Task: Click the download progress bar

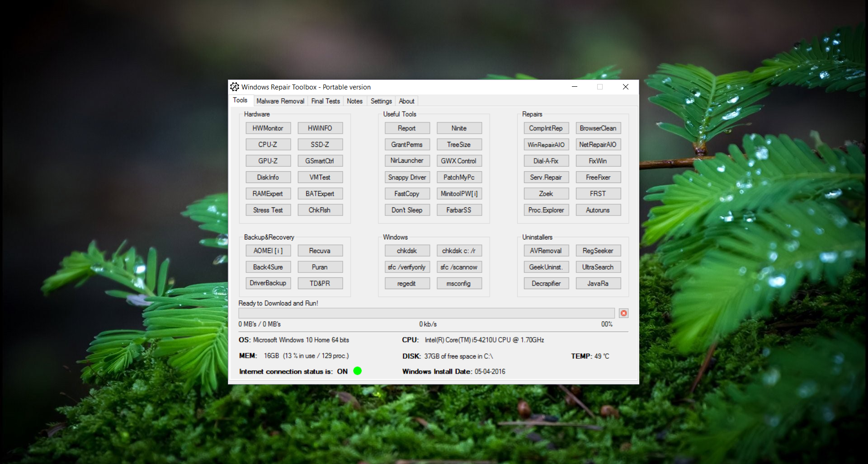Action: [x=426, y=313]
